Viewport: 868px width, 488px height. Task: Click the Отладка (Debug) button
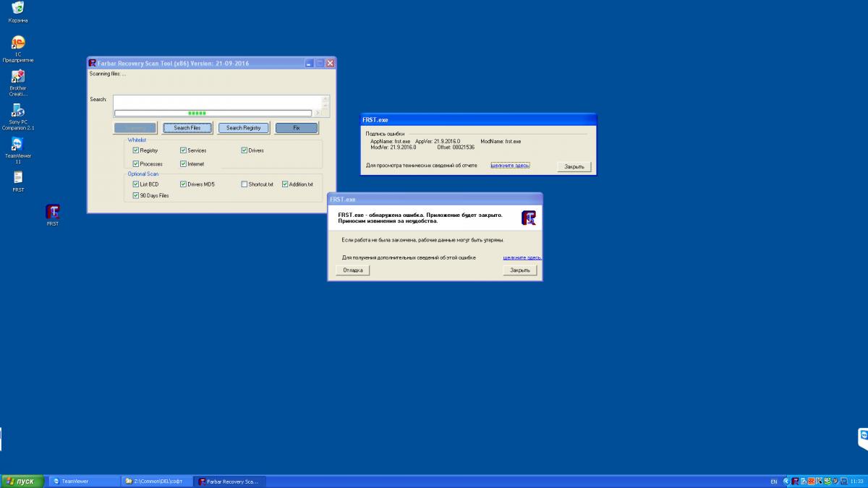pos(353,270)
